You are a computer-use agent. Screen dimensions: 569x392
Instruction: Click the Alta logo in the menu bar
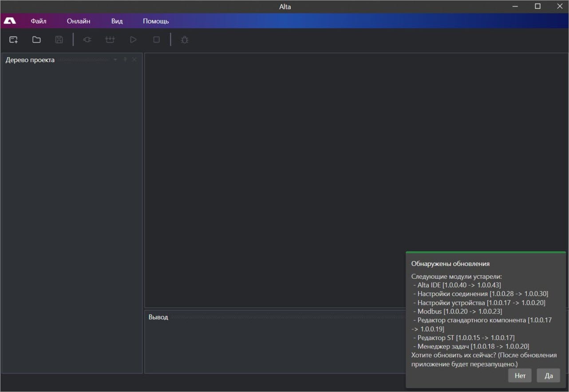(10, 21)
